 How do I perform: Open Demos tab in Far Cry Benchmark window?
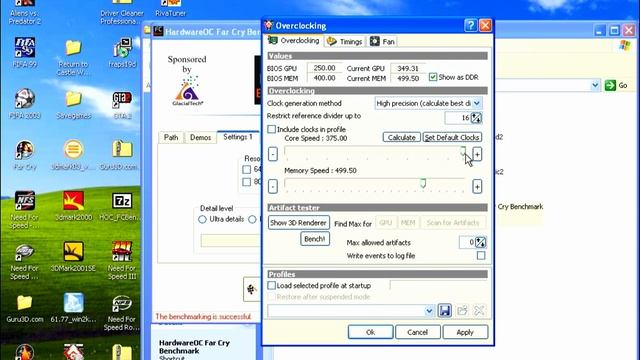point(200,138)
